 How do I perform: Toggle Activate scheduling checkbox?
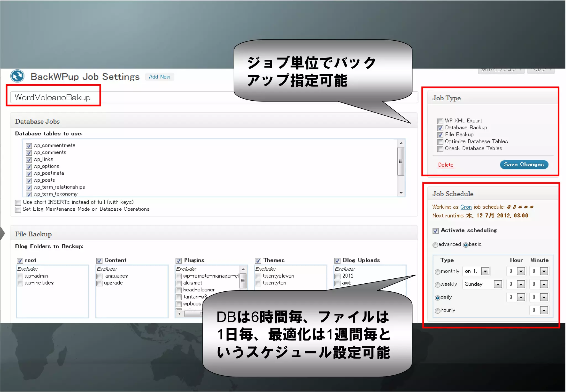point(436,231)
